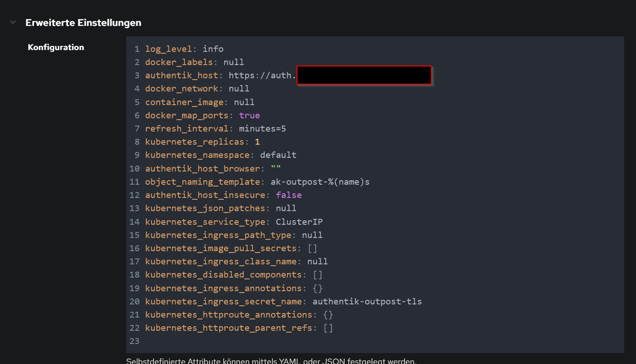Click kubernetes_image_pull_secrets empty brackets
This screenshot has width=636, height=364.
(x=312, y=248)
